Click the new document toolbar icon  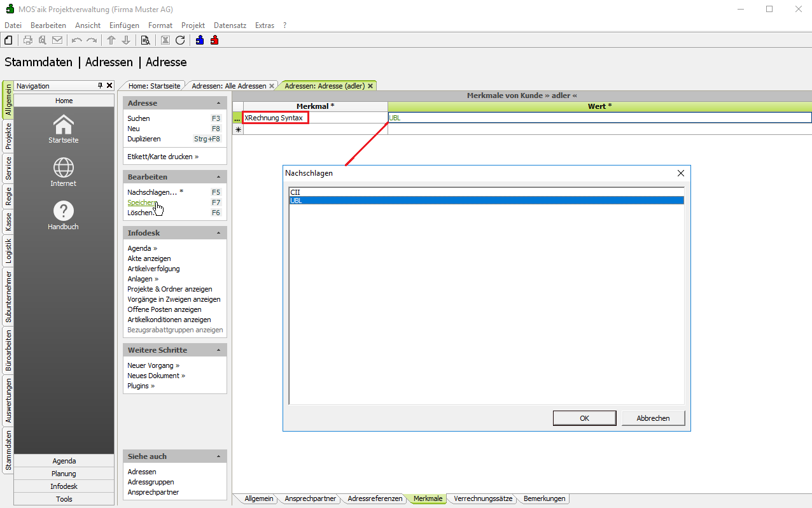pyautogui.click(x=8, y=40)
